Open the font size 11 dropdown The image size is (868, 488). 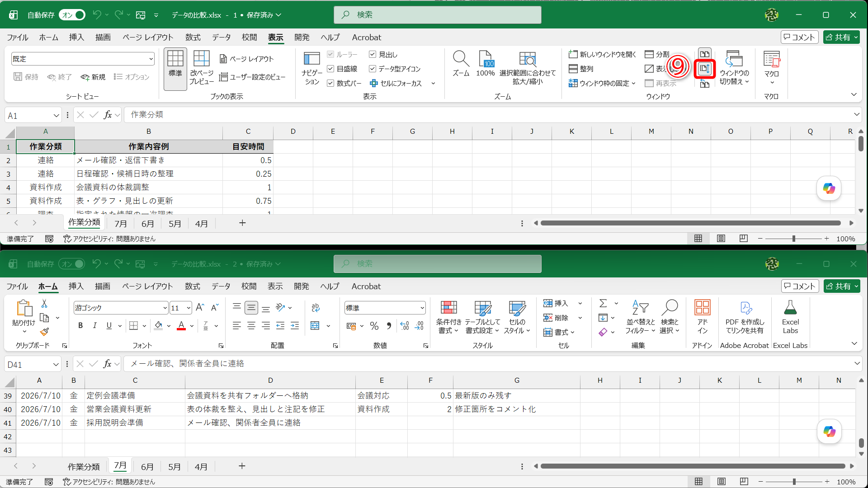(189, 308)
